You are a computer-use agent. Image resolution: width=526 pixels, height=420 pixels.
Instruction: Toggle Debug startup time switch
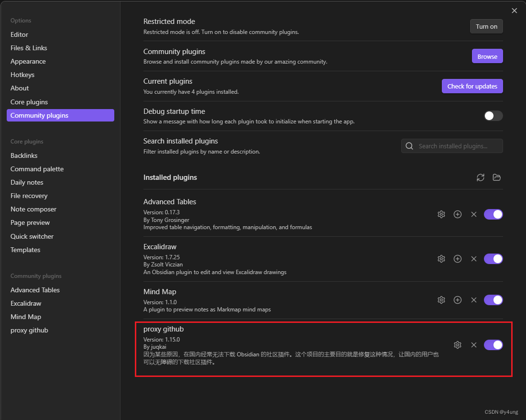coord(493,116)
